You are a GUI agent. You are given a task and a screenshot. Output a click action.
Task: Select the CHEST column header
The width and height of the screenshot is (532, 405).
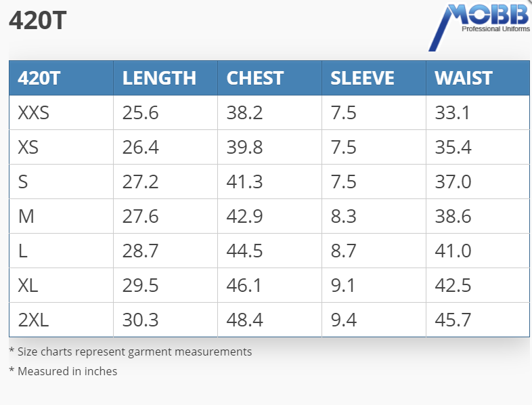tap(254, 78)
